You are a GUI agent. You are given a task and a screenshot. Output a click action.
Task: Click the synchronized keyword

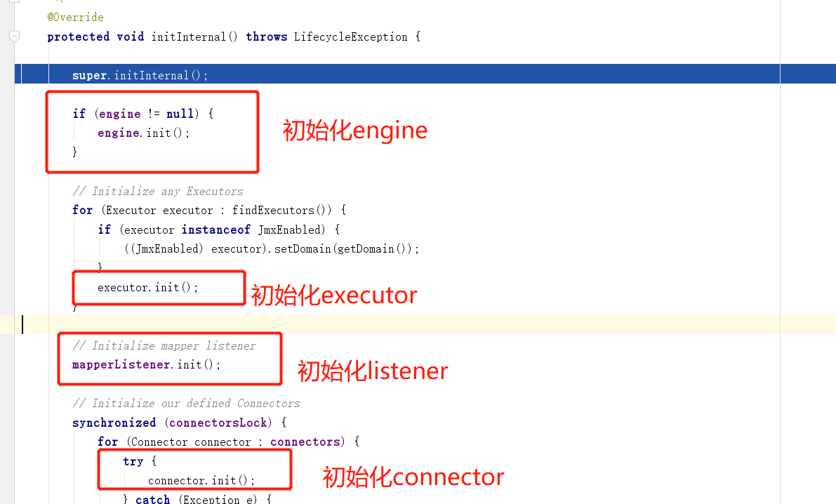tap(114, 423)
